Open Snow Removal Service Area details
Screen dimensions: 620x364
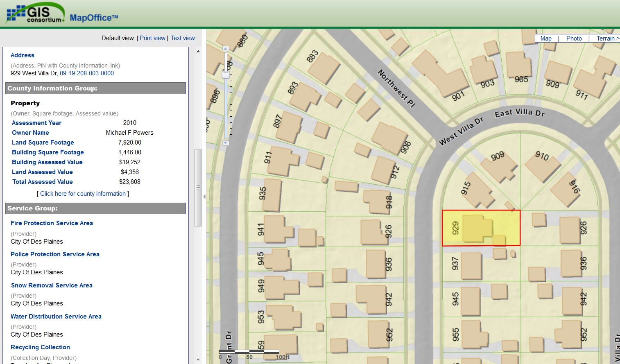pyautogui.click(x=52, y=285)
